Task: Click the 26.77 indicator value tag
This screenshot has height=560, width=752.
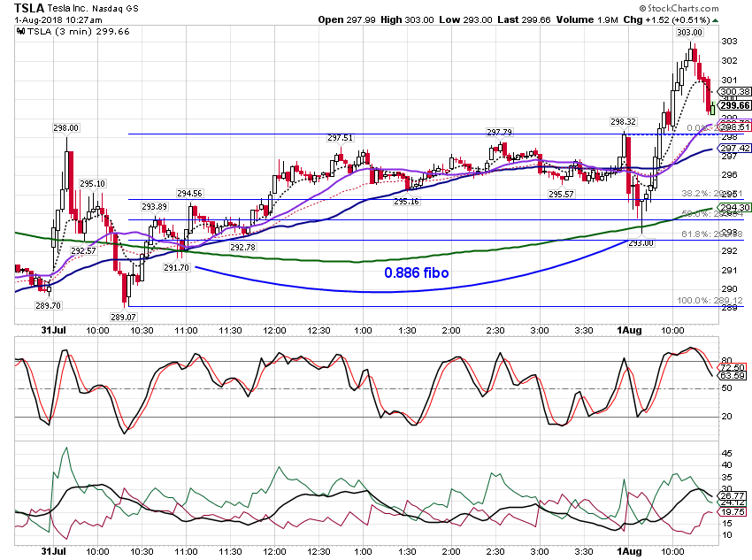Action: click(x=732, y=495)
